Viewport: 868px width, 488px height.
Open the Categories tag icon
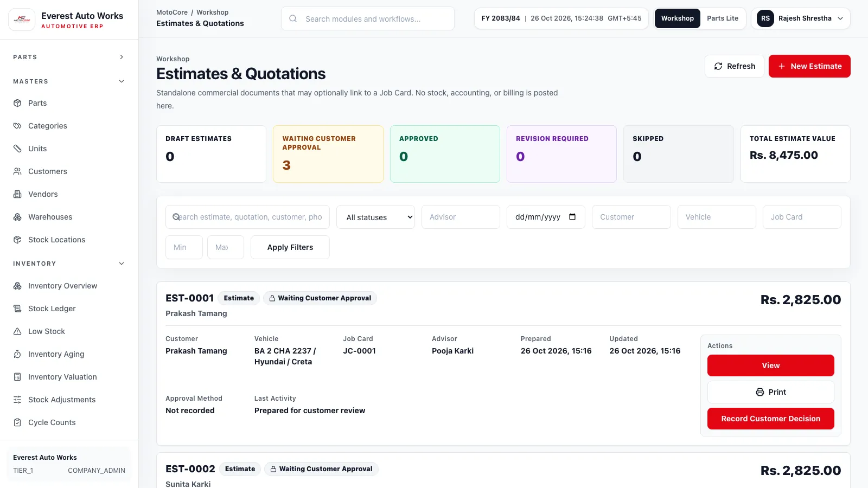point(17,126)
